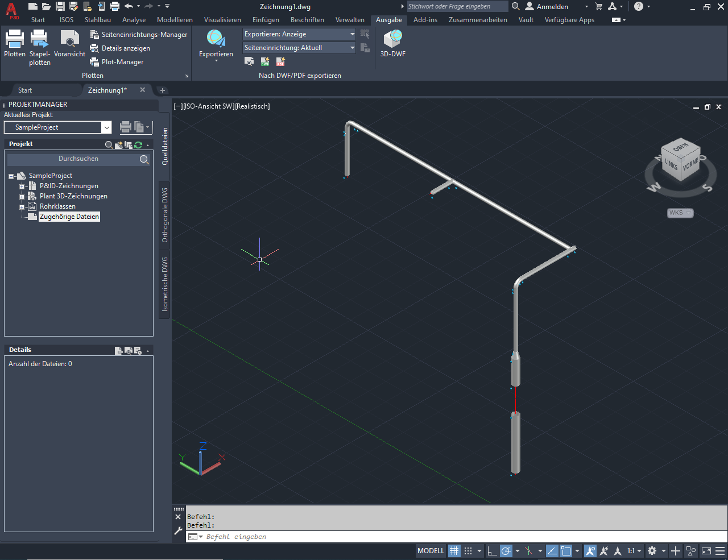Click the Durchsuchen project search field
This screenshot has height=560, width=728.
(x=78, y=159)
